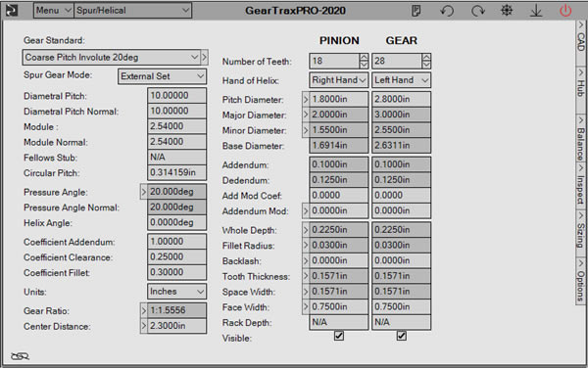
Task: Open the Menu dropdown
Action: coord(53,11)
